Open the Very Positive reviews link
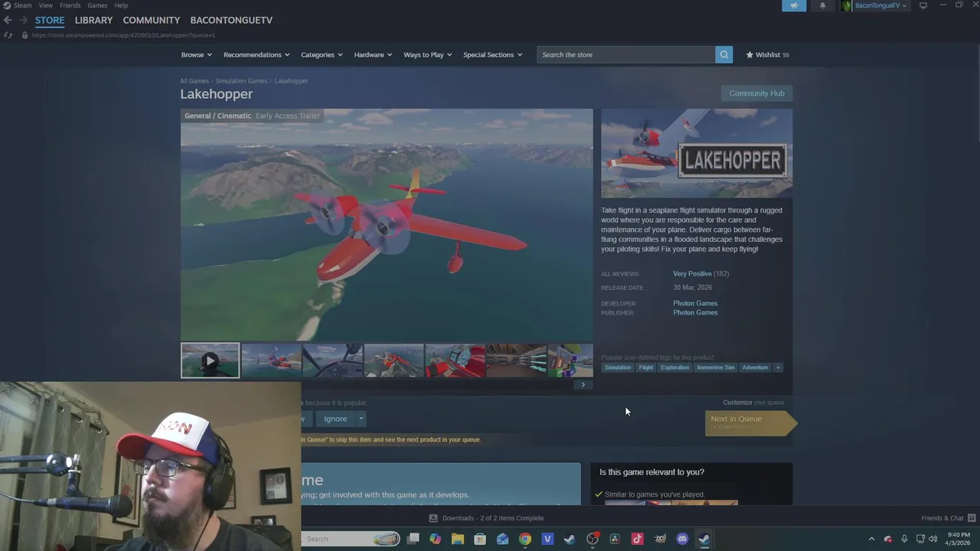The height and width of the screenshot is (551, 980). click(692, 273)
